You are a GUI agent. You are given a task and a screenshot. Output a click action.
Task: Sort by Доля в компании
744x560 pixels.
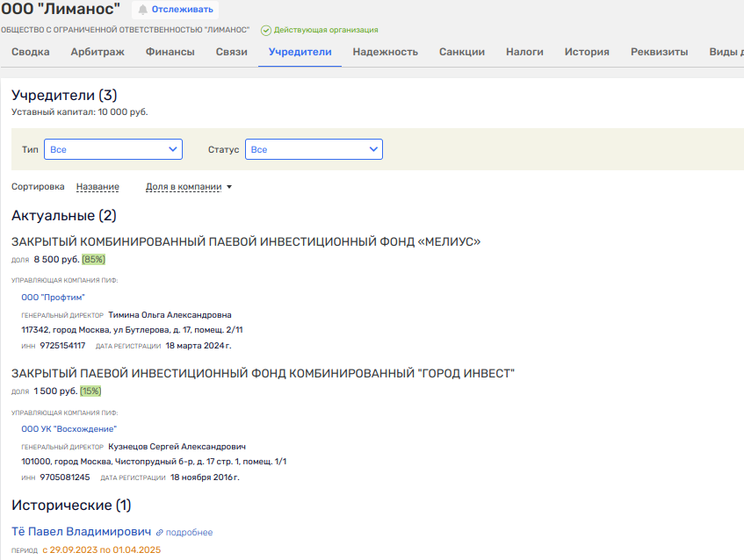184,187
